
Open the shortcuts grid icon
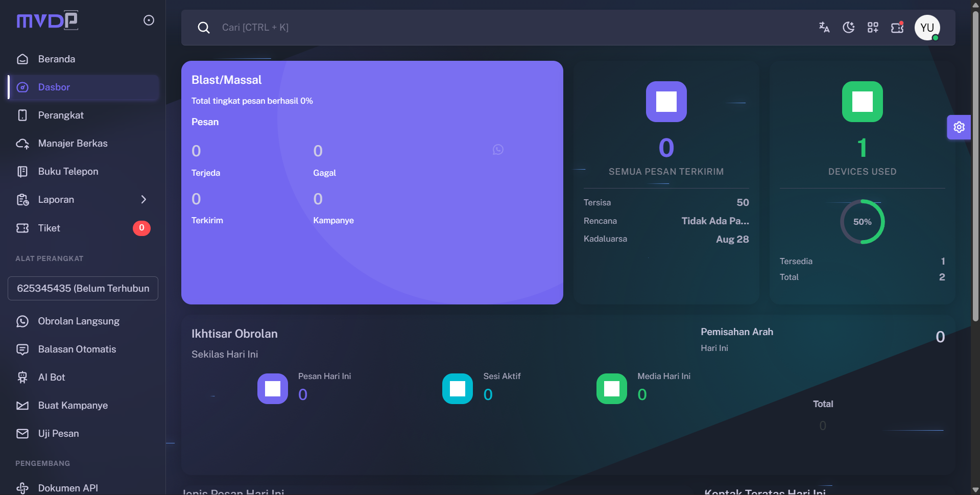point(873,28)
